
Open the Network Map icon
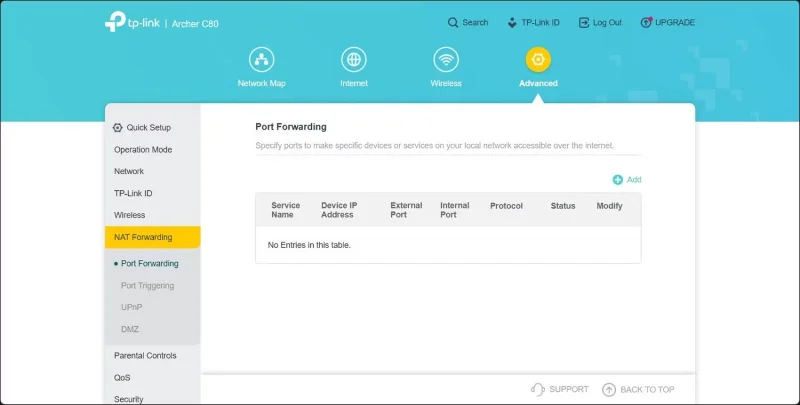[x=261, y=59]
